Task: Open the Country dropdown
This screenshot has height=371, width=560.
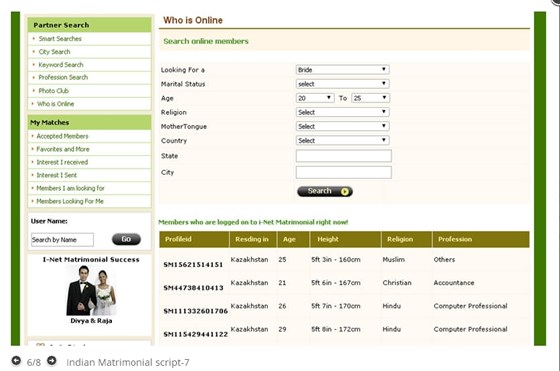Action: pyautogui.click(x=342, y=140)
